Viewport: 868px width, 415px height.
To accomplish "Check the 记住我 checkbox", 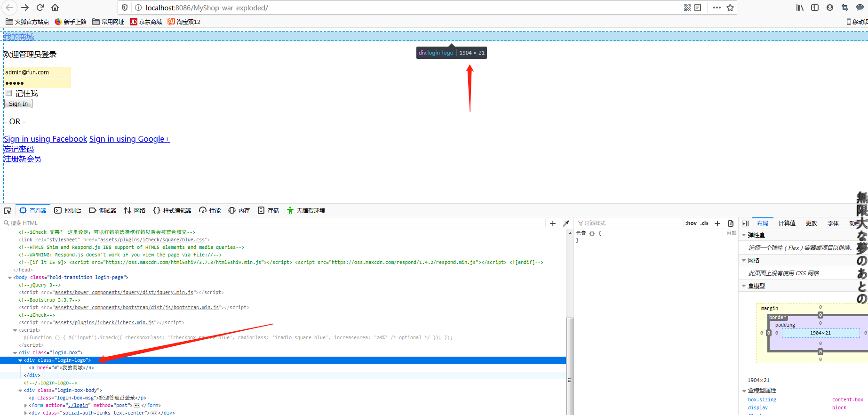I will [8, 93].
